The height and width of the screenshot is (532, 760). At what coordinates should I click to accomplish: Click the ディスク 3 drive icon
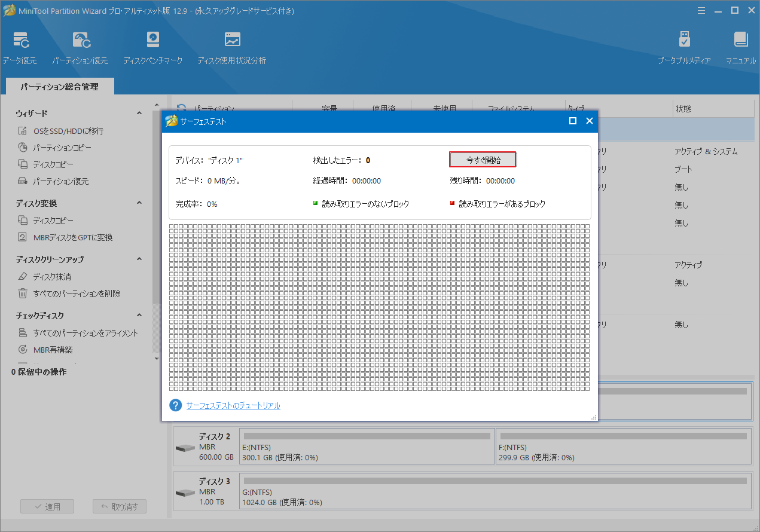185,493
